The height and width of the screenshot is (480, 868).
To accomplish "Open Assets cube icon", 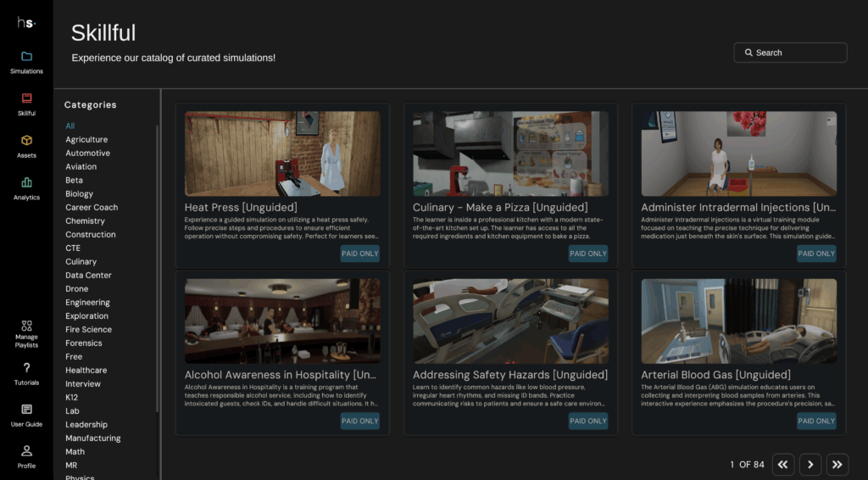I will point(26,141).
